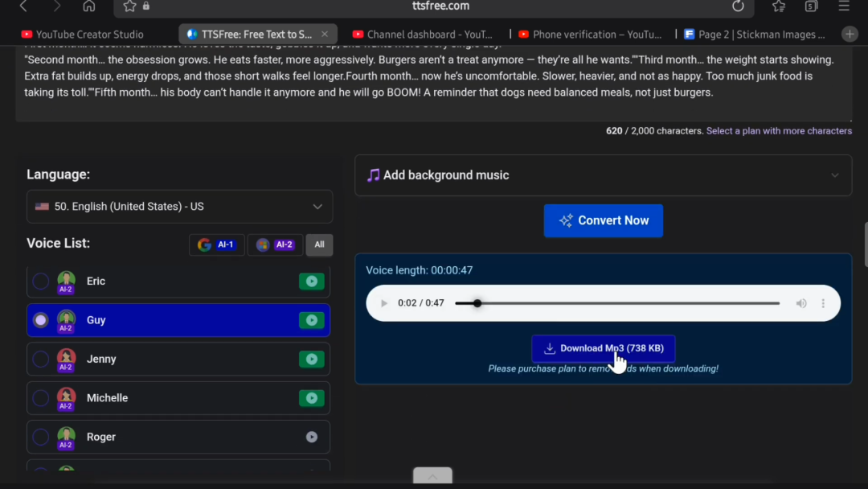The height and width of the screenshot is (489, 868).
Task: Reload the page in browser toolbar
Action: pyautogui.click(x=738, y=6)
